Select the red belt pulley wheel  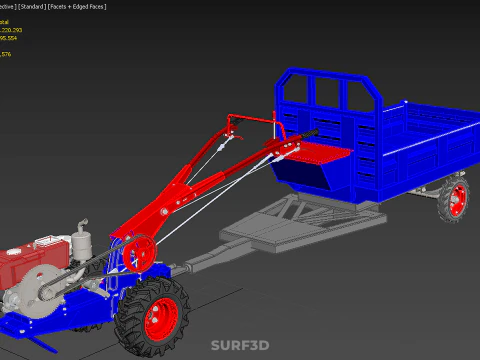pos(139,253)
